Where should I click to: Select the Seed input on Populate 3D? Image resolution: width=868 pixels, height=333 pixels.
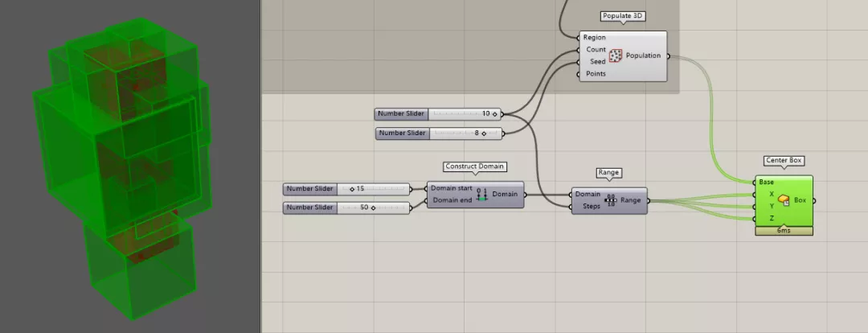598,62
